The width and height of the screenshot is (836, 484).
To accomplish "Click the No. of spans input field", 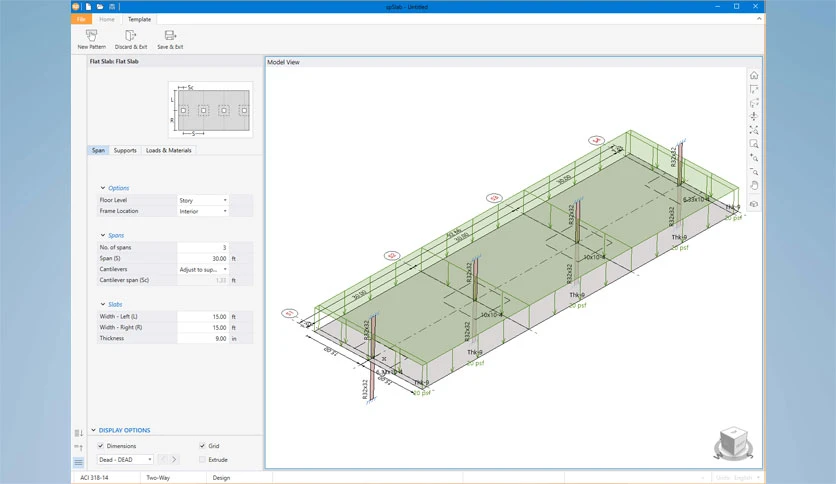I will 203,247.
